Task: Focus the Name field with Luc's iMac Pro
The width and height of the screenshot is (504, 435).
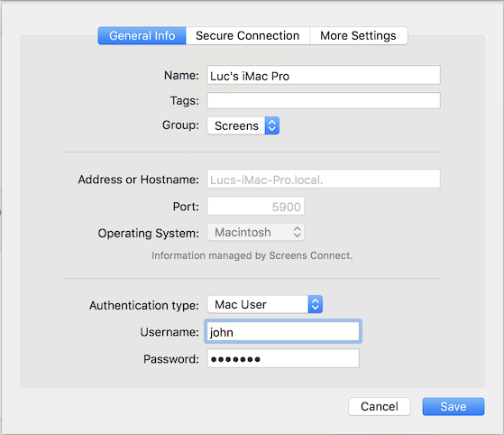Action: (x=324, y=75)
